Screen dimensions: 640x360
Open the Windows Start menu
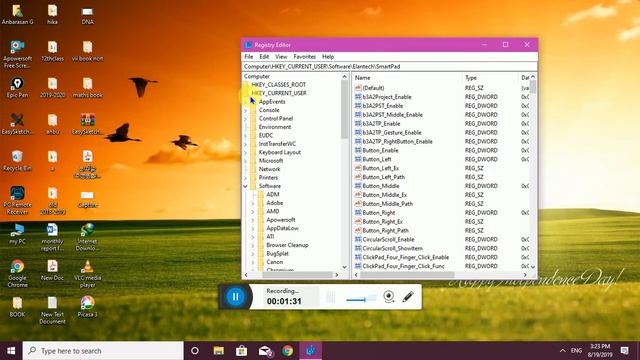[11, 351]
